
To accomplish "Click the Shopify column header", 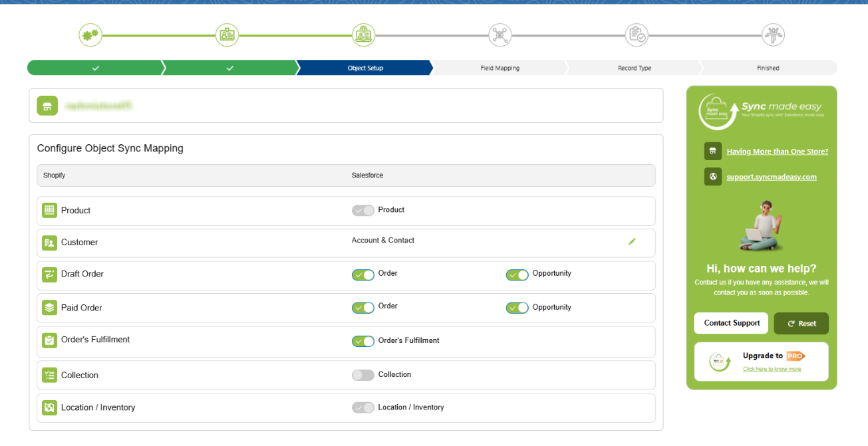I will [55, 175].
